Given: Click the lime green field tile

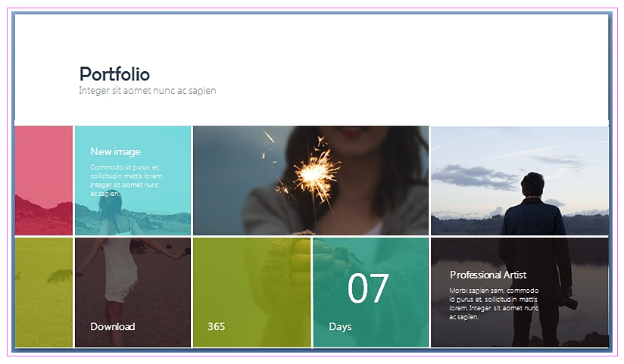Looking at the screenshot, I should pos(44,292).
